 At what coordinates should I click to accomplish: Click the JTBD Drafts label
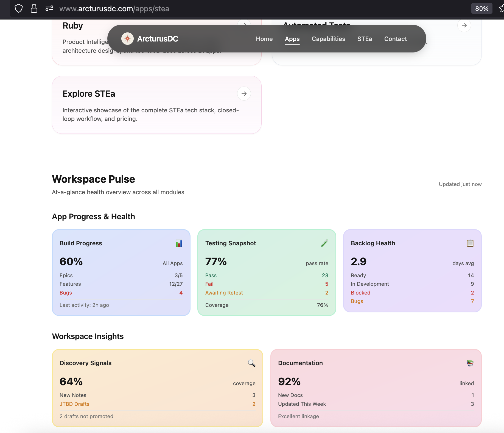click(x=74, y=404)
